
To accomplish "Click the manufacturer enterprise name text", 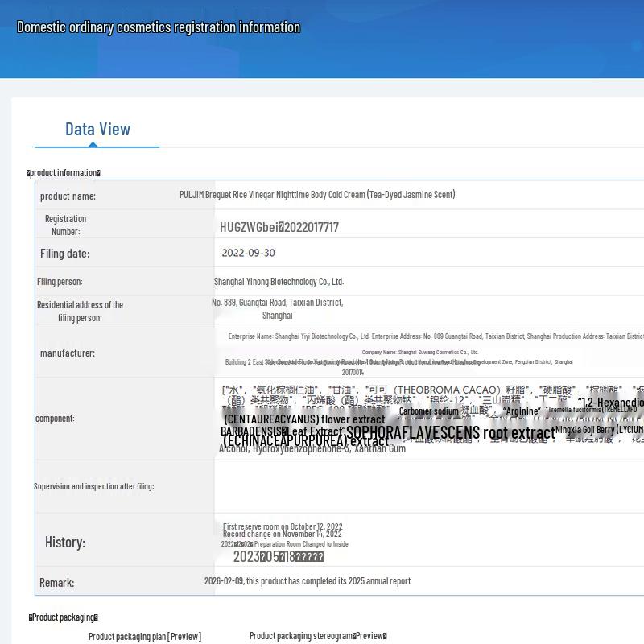I will click(435, 336).
